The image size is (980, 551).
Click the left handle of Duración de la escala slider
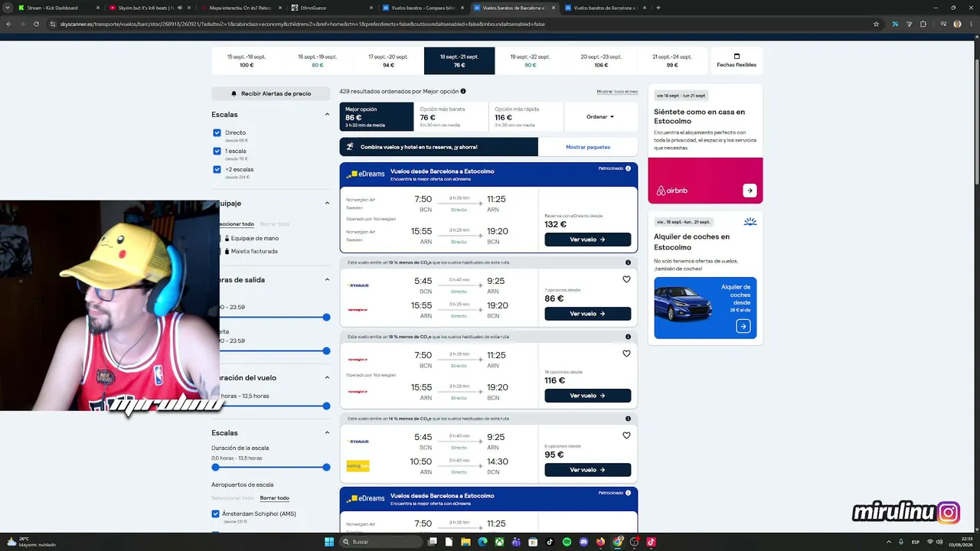point(215,467)
